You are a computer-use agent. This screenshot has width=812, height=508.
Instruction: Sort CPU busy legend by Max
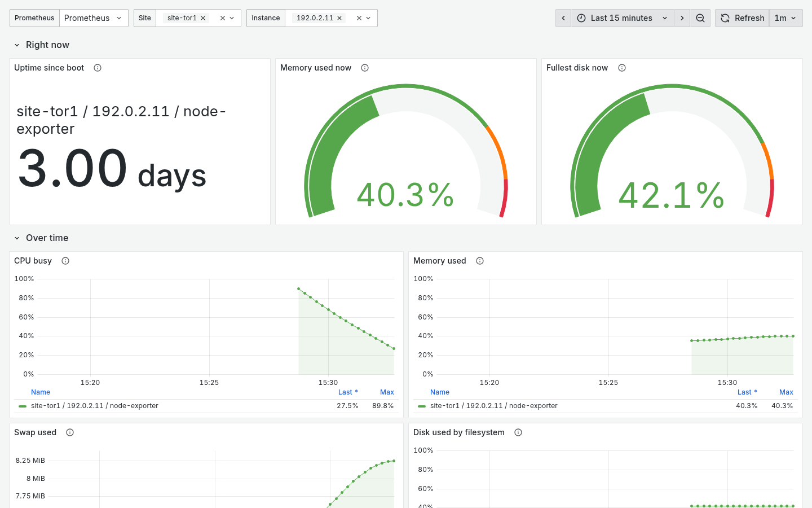[x=387, y=392]
